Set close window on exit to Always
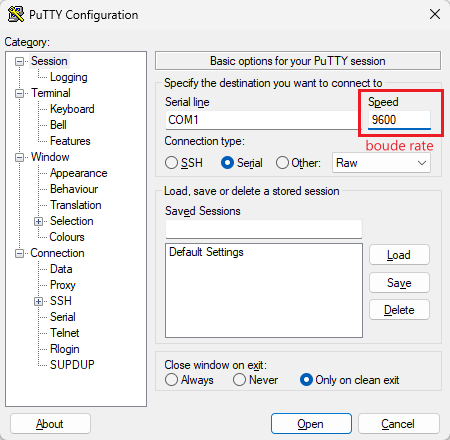The width and height of the screenshot is (450, 440). click(x=171, y=380)
